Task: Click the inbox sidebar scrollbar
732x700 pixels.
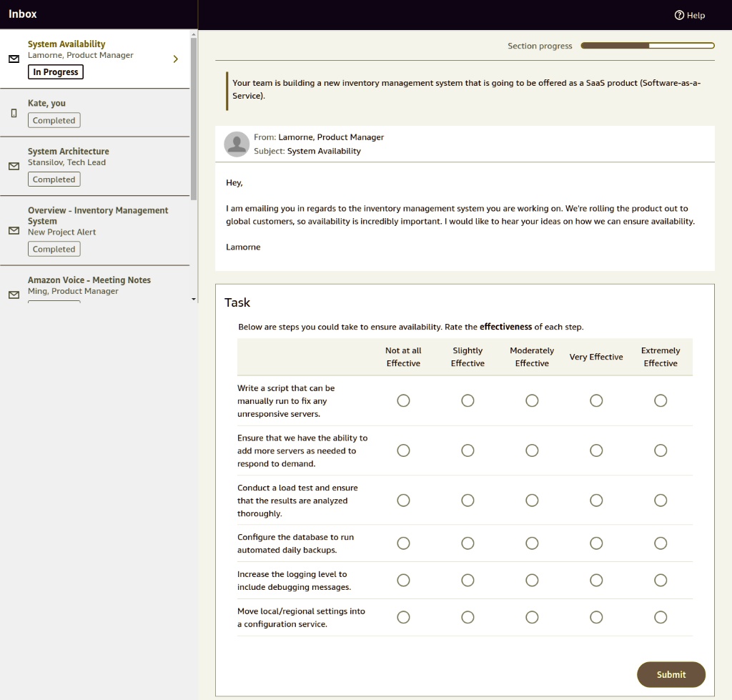Action: coord(194,114)
